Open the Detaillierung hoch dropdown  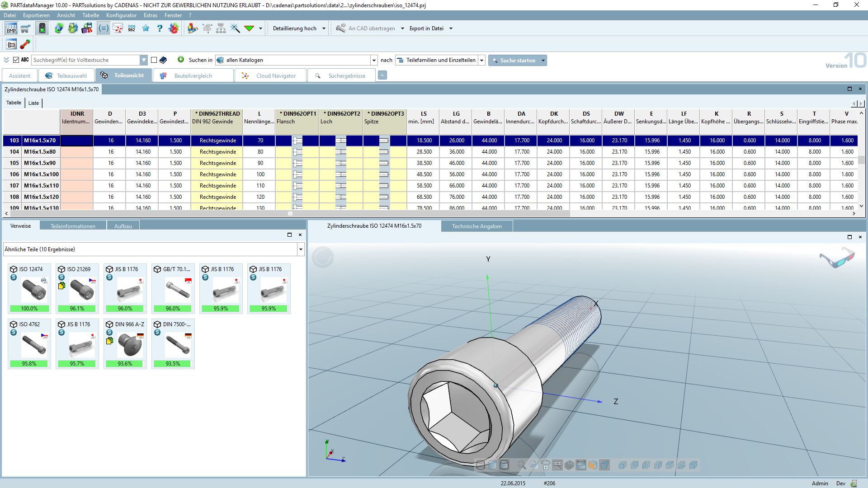(324, 28)
